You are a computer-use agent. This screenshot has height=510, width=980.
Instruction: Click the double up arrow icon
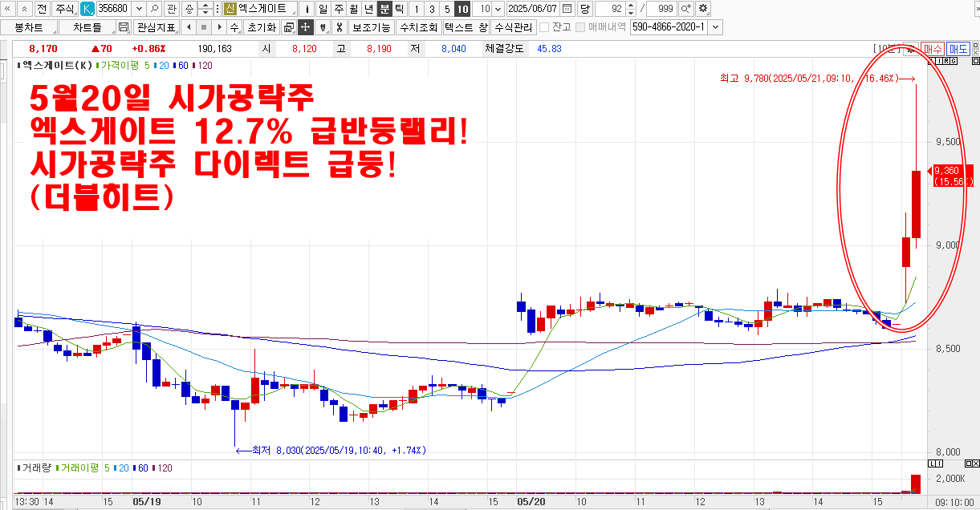[25, 9]
